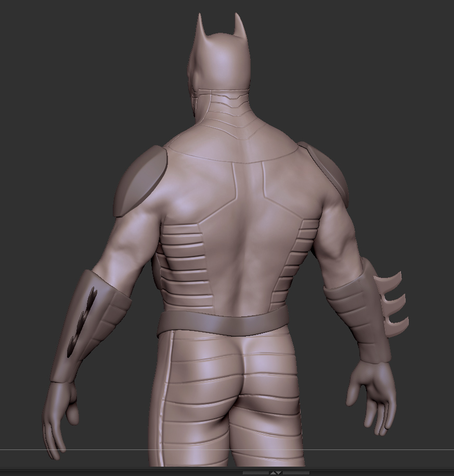This screenshot has width=454, height=476.
Task: Click the textured grip right of the divider arrows
Action: (x=296, y=473)
